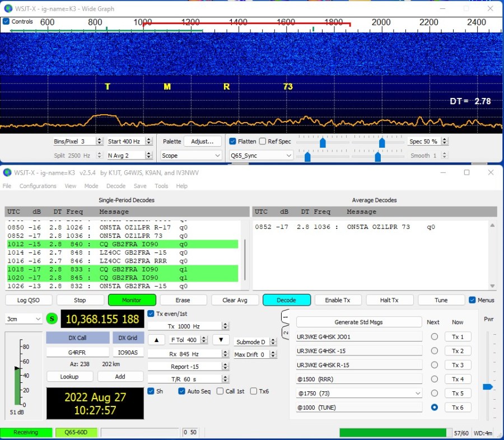The width and height of the screenshot is (504, 440).
Task: Open the Configurations menu
Action: 38,186
